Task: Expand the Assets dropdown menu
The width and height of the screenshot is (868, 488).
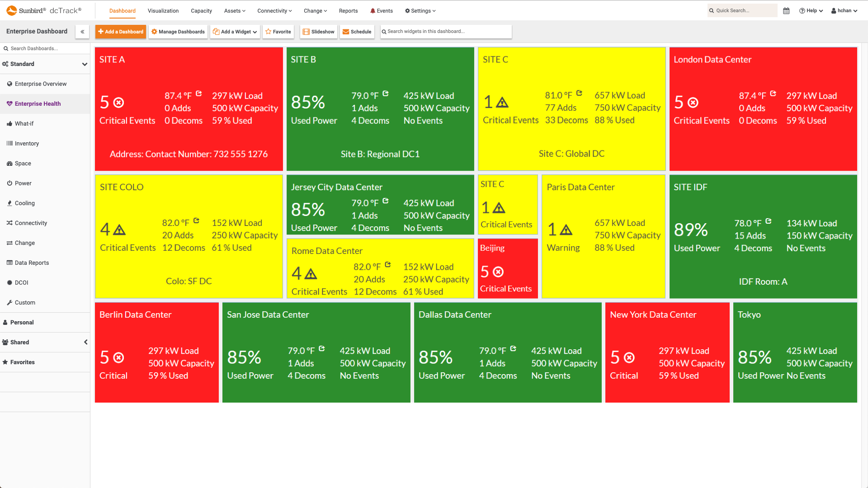Action: pyautogui.click(x=234, y=10)
